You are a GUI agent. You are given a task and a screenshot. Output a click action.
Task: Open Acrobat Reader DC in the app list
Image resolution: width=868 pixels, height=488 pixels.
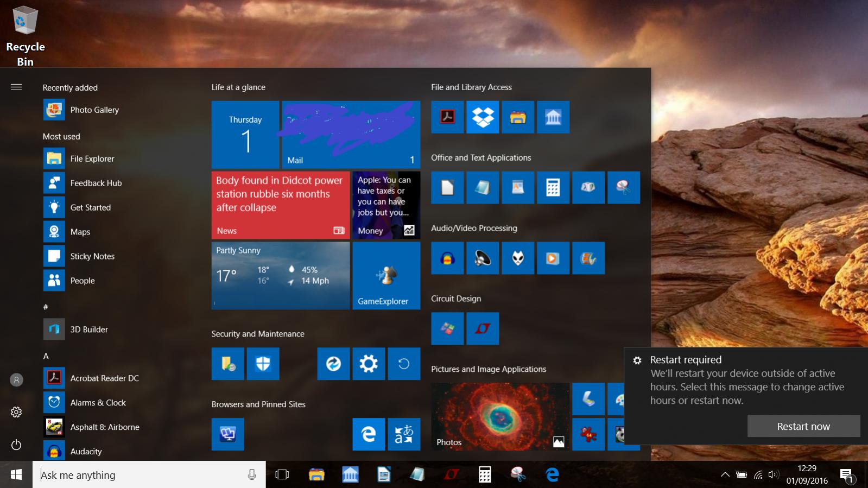point(119,378)
